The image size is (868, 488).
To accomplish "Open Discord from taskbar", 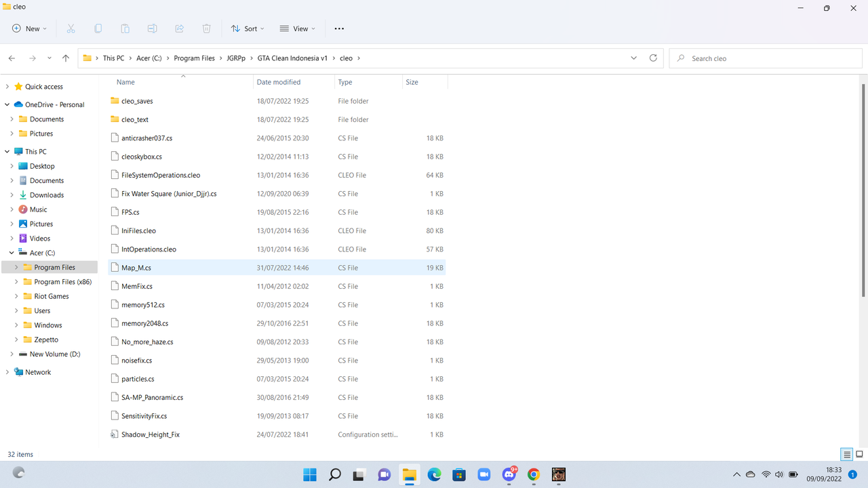I will pyautogui.click(x=509, y=474).
